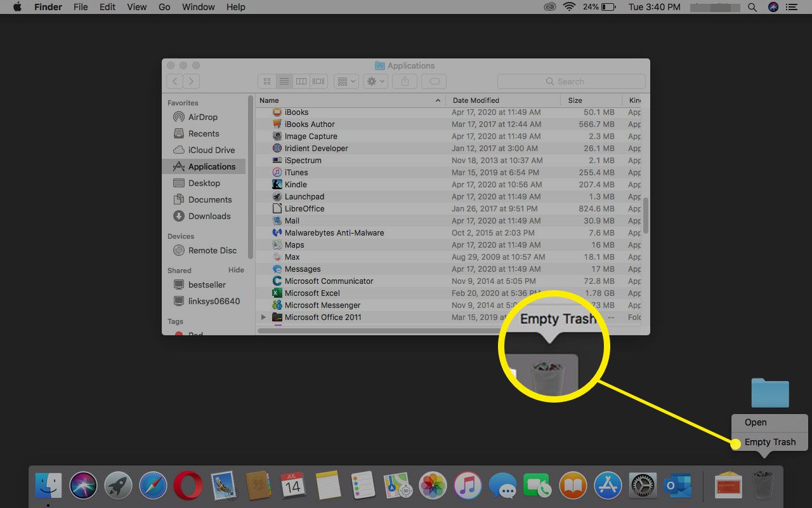812x508 pixels.
Task: Open iTunes music icon in Dock
Action: point(468,486)
